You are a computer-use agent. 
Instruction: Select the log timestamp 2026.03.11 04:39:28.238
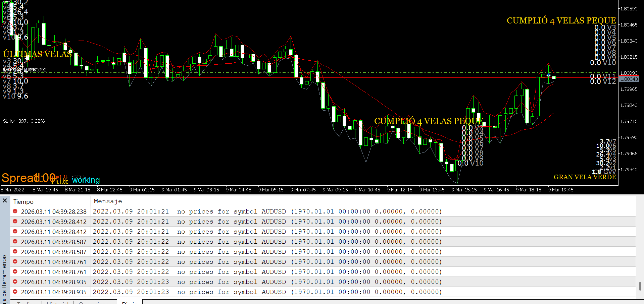click(54, 211)
